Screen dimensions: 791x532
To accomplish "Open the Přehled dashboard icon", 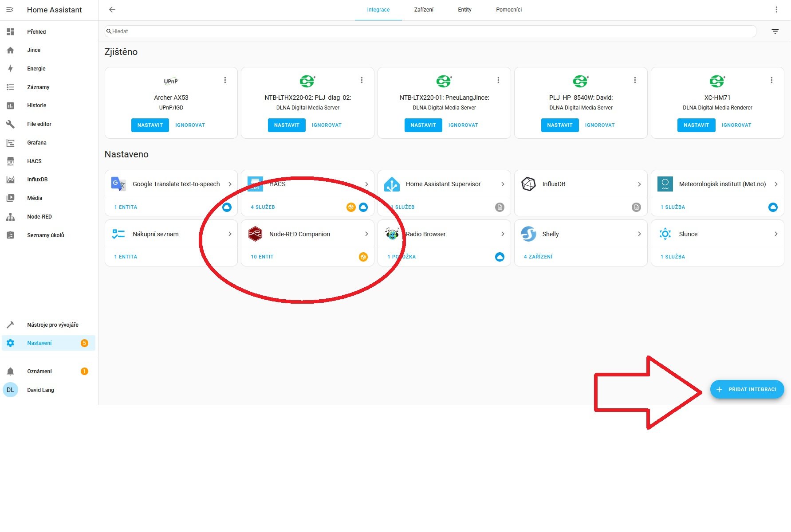I will point(10,32).
